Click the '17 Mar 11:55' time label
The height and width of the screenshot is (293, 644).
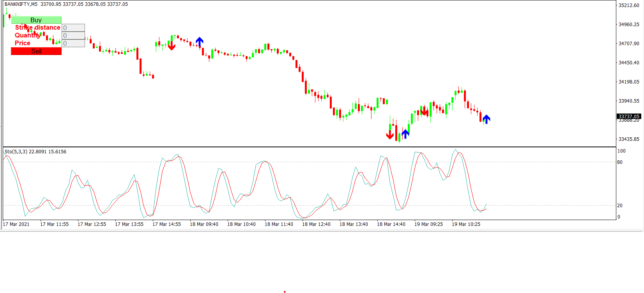click(x=54, y=224)
